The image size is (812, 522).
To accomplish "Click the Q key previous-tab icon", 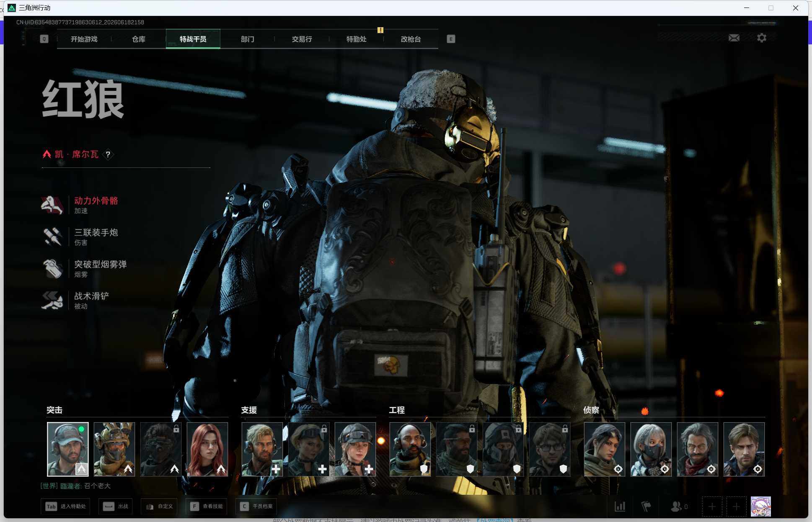I will coord(44,39).
